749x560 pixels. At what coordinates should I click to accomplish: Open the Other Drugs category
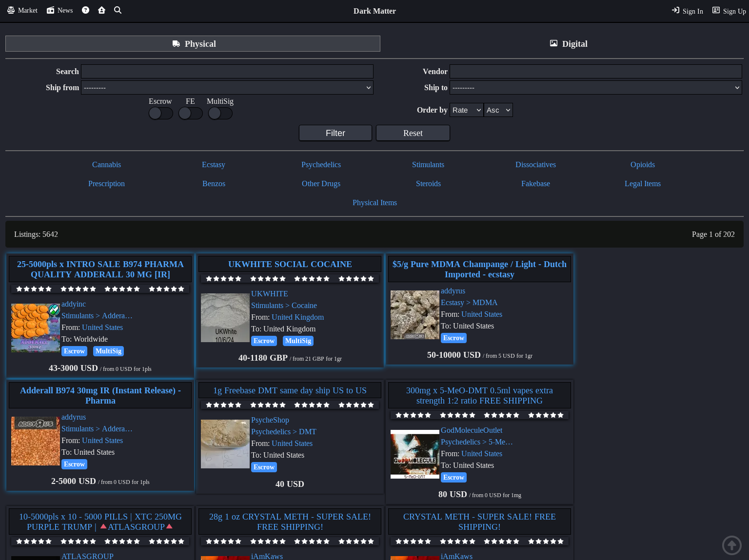pyautogui.click(x=321, y=184)
